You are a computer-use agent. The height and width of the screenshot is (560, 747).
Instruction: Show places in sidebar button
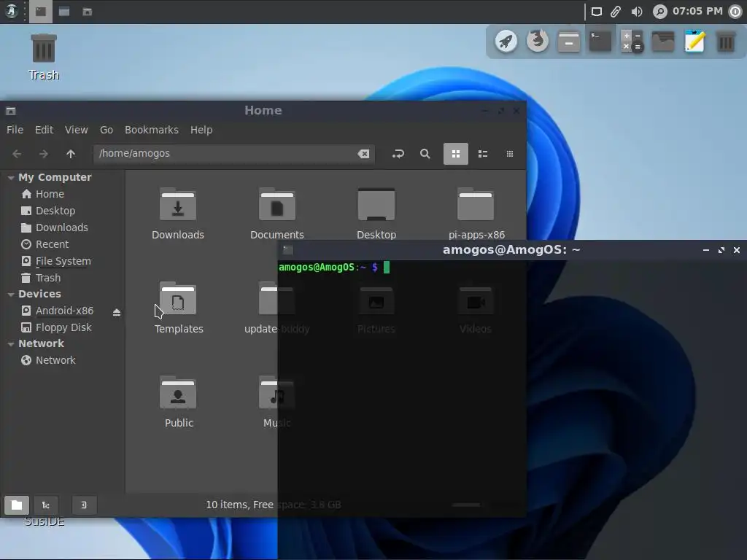[17, 505]
